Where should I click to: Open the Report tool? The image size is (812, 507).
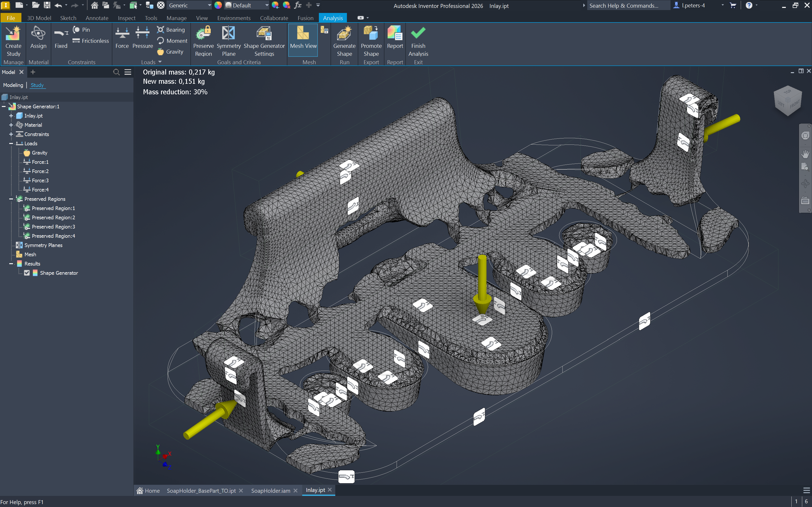point(394,34)
